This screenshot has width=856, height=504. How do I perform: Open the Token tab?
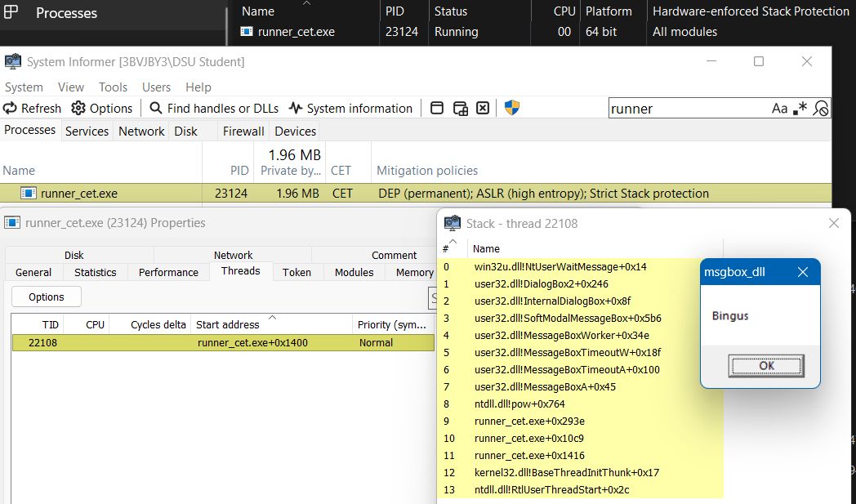pos(296,272)
